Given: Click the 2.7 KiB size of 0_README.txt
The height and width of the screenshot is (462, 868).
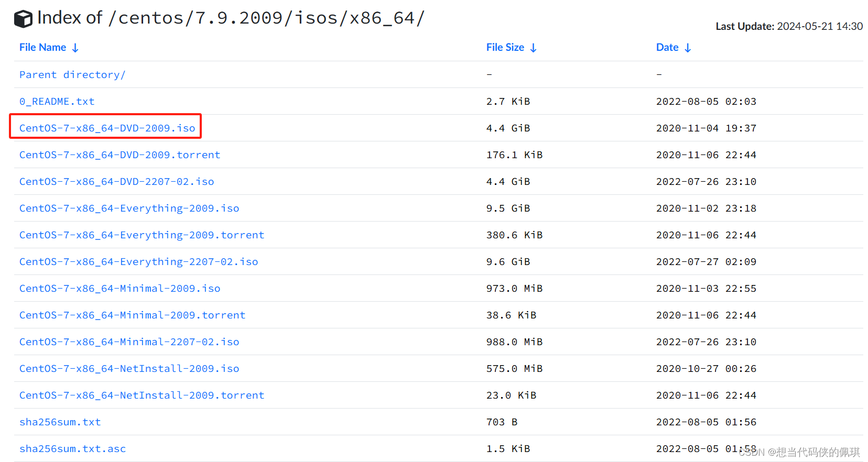Looking at the screenshot, I should (508, 102).
